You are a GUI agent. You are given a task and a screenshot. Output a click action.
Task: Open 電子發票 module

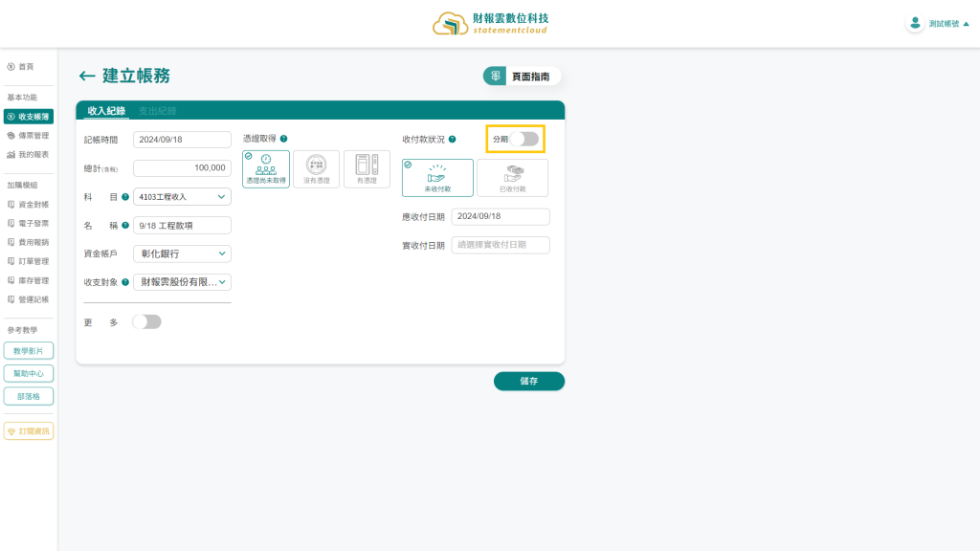pos(28,223)
